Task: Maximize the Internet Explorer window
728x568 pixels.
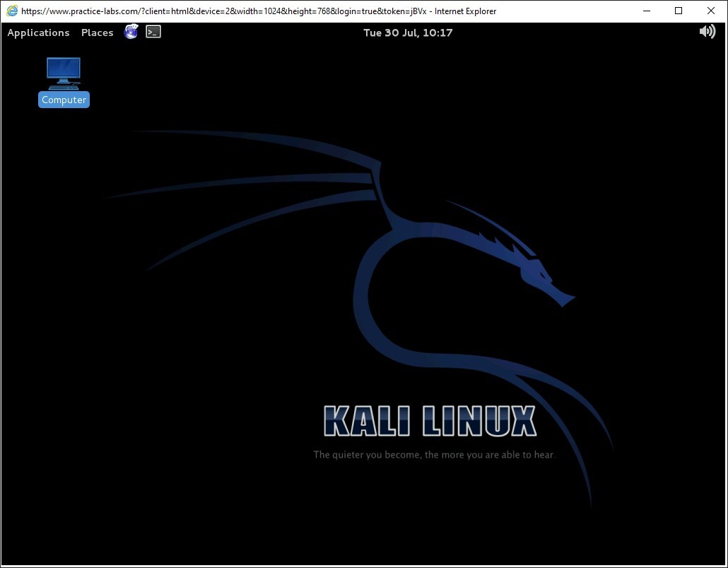Action: click(x=678, y=11)
